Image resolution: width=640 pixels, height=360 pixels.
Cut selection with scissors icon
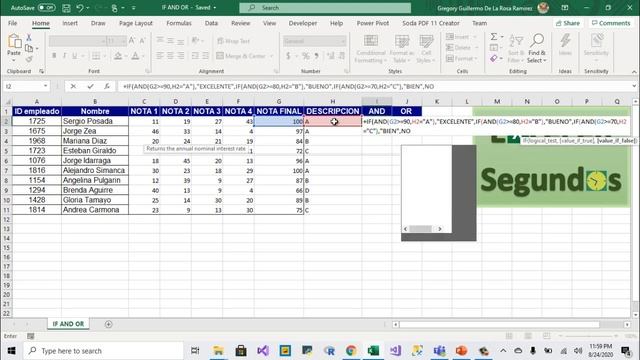(29, 38)
